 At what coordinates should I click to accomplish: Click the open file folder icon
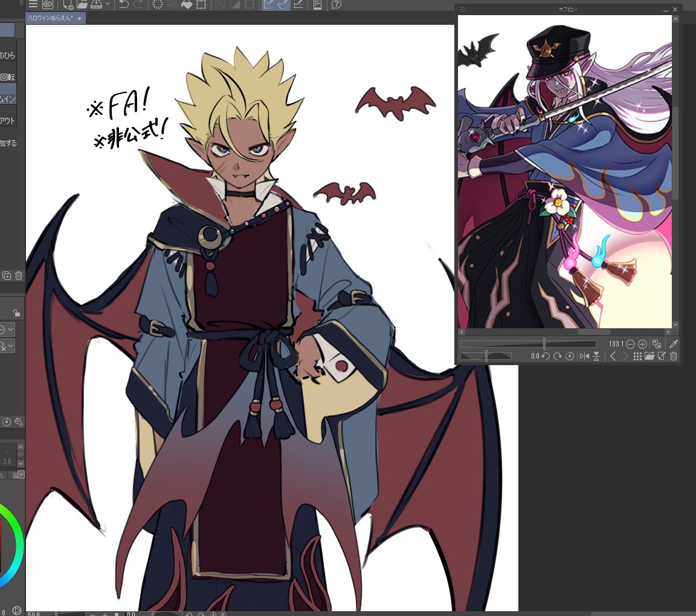point(82,4)
